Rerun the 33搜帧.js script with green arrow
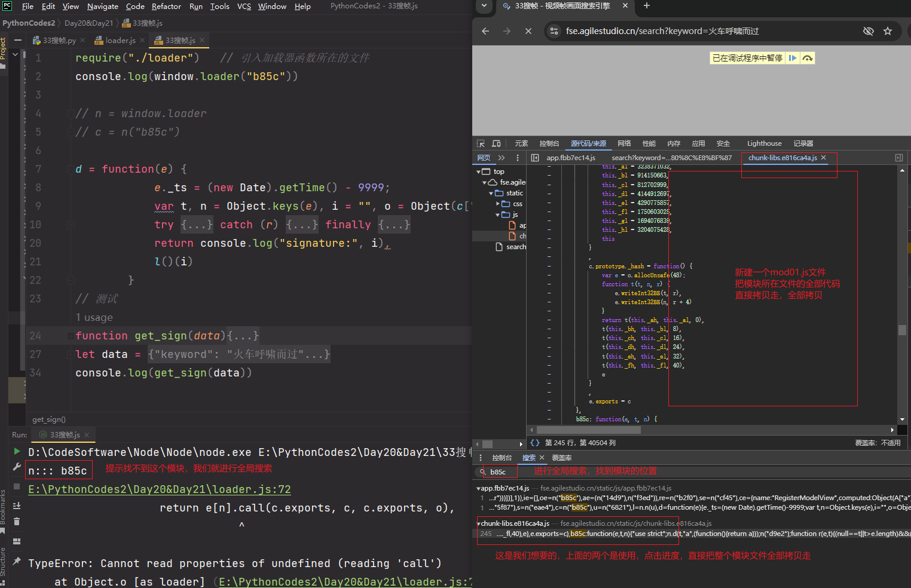911x588 pixels. [x=17, y=451]
